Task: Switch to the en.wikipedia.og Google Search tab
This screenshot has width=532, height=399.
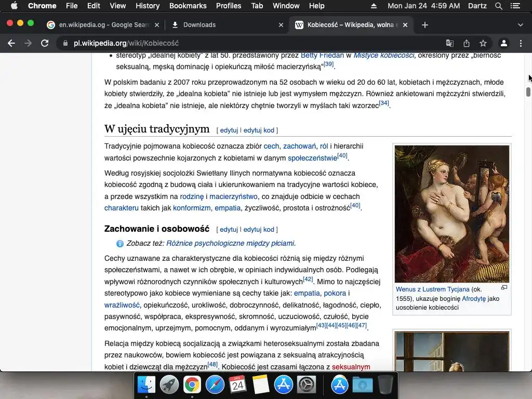Action: click(x=103, y=25)
